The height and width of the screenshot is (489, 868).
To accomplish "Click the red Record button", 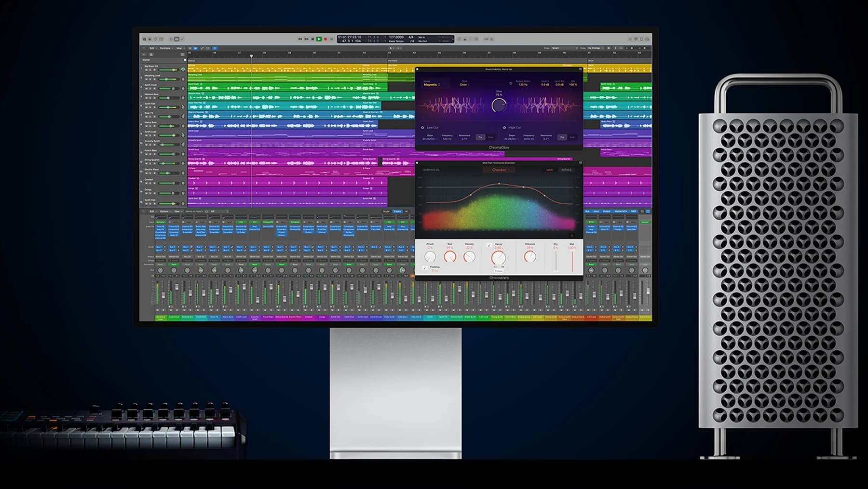I will click(x=325, y=39).
